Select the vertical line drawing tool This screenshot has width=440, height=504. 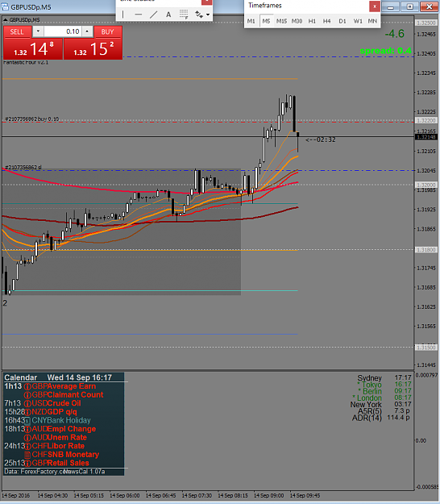click(122, 15)
